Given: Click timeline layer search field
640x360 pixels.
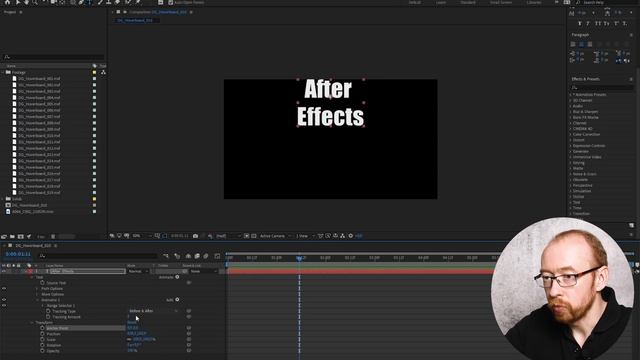Looking at the screenshot, I should point(98,256).
